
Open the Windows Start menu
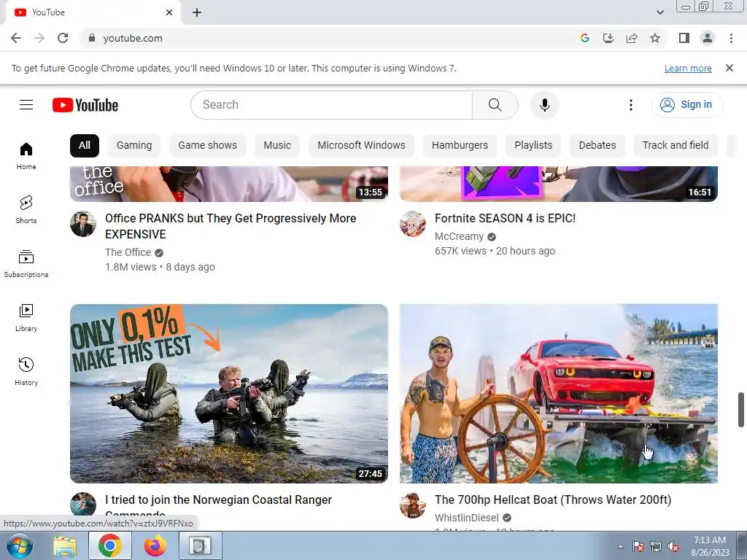[20, 545]
